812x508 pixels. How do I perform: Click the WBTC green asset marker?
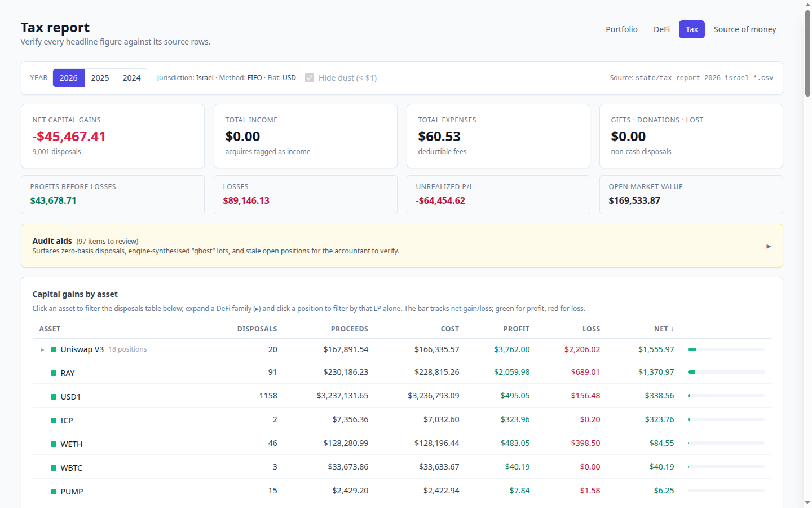54,468
